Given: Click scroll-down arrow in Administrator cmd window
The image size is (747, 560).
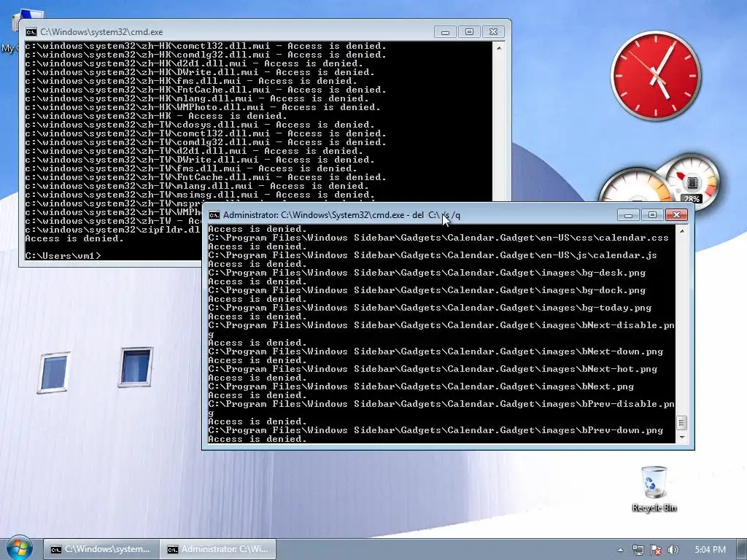Looking at the screenshot, I should tap(682, 437).
